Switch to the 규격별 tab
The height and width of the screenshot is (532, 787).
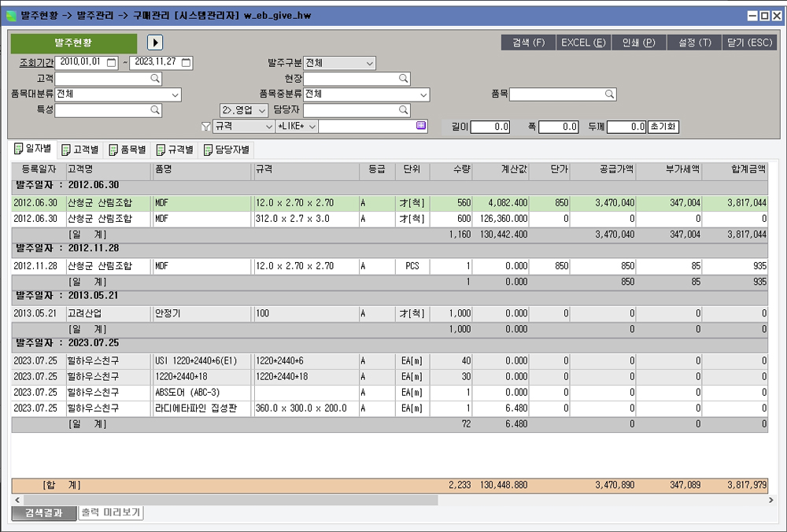[175, 150]
